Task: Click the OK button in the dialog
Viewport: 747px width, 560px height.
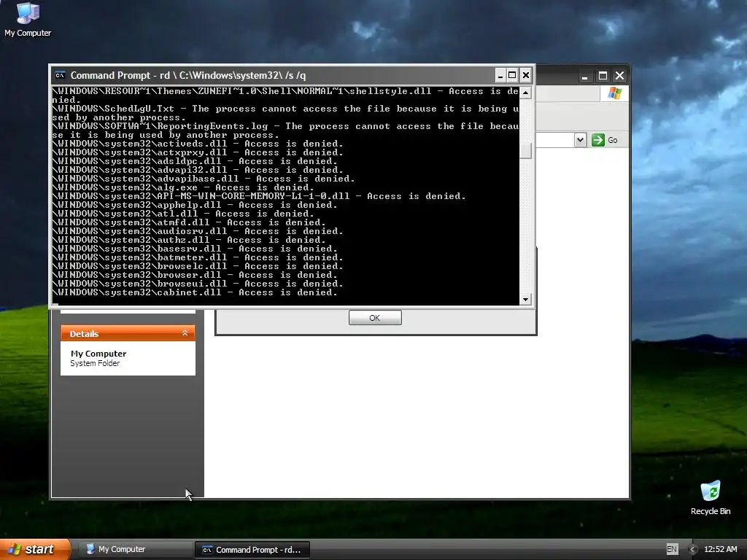Action: click(375, 318)
